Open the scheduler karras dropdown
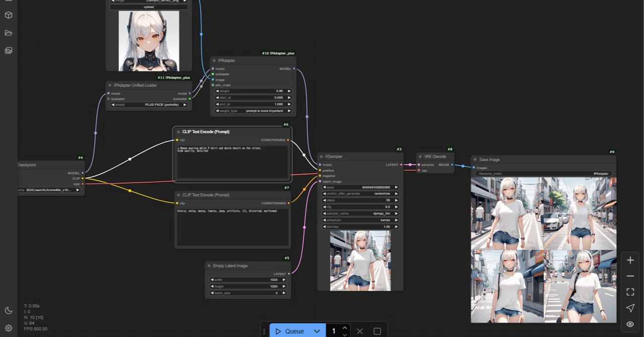Viewport: 644px width, 337px height. point(361,220)
